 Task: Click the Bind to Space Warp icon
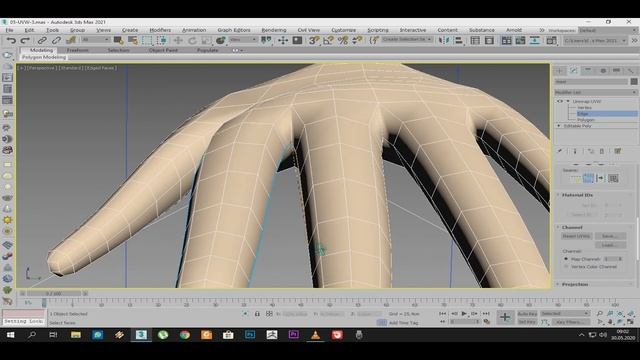[x=71, y=40]
